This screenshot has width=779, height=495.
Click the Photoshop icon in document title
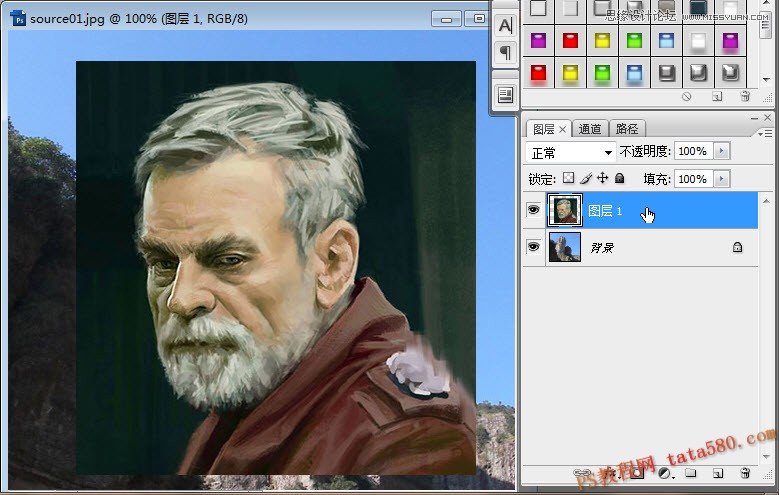click(18, 19)
